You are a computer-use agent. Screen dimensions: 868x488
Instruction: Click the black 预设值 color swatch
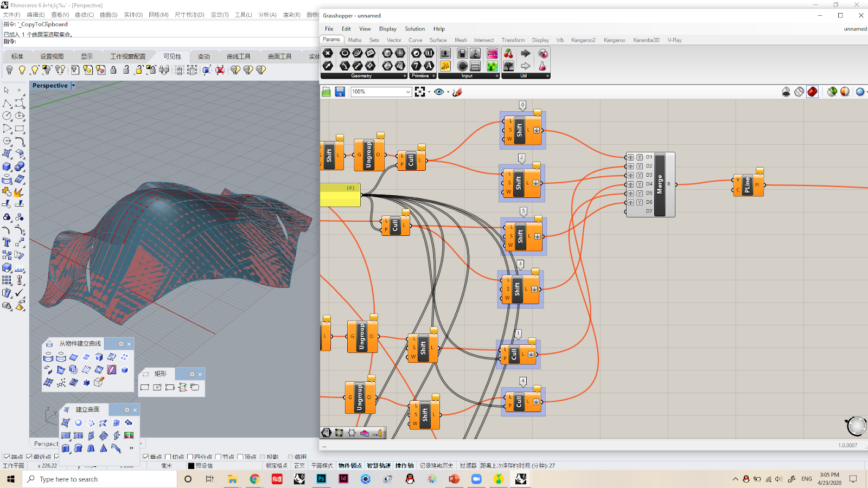coord(191,465)
